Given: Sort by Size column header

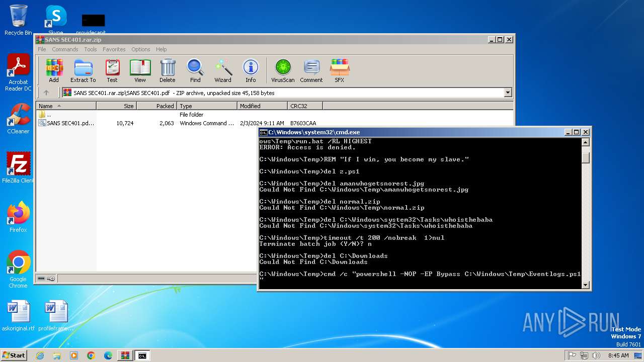Looking at the screenshot, I should tap(116, 106).
